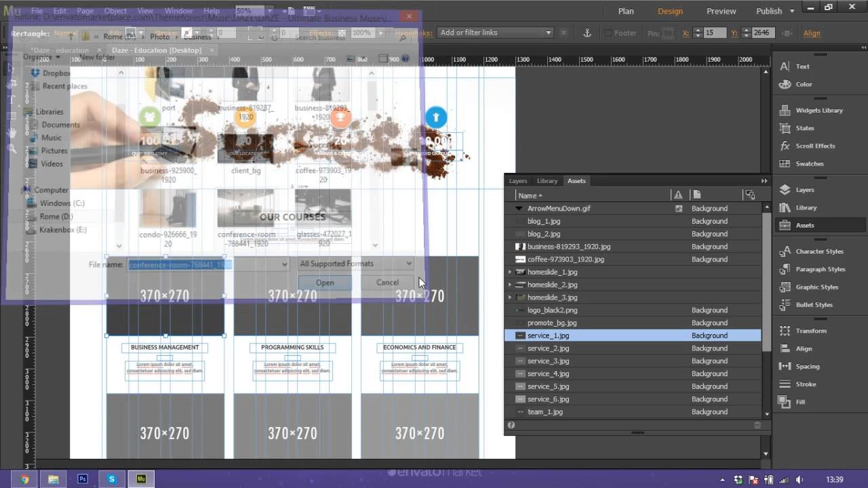Show the States panel

(796, 128)
